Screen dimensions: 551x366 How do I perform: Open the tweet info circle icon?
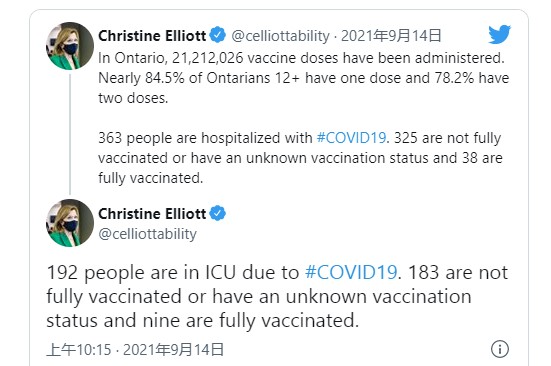pos(499,349)
